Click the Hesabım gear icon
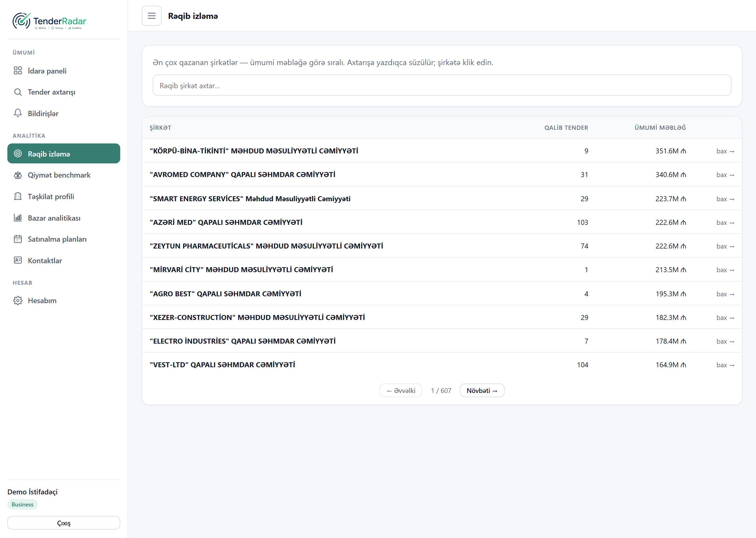The width and height of the screenshot is (756, 538). tap(18, 301)
